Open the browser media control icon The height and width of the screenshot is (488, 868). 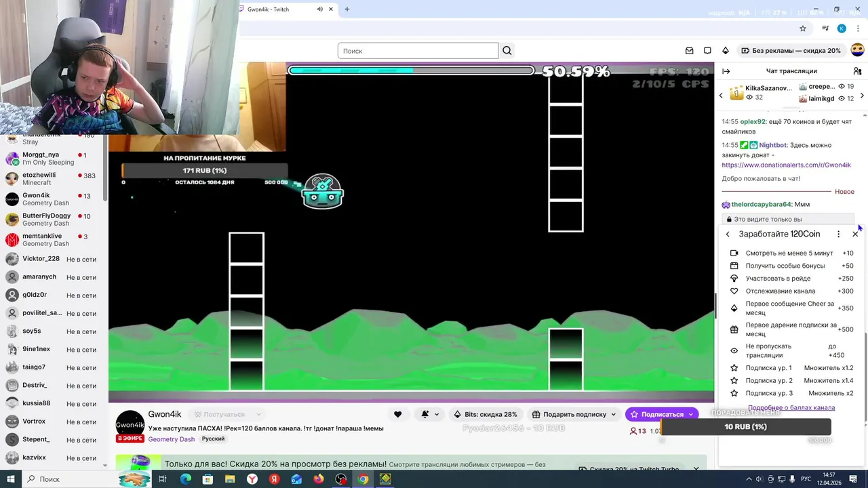click(825, 28)
